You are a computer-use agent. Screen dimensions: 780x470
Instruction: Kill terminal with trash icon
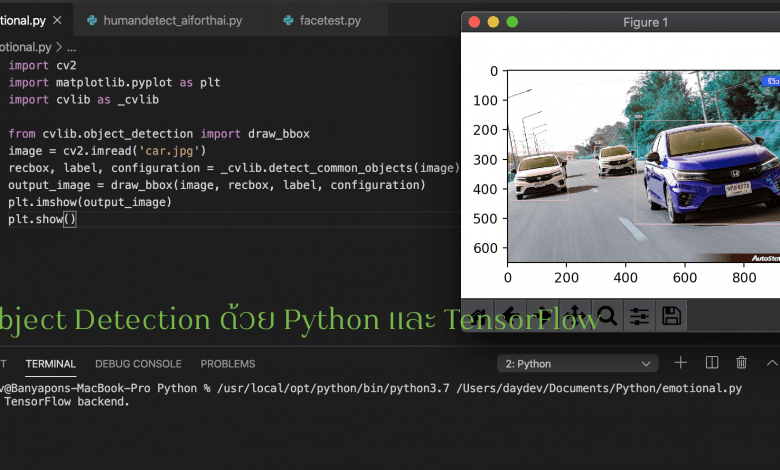pyautogui.click(x=741, y=363)
